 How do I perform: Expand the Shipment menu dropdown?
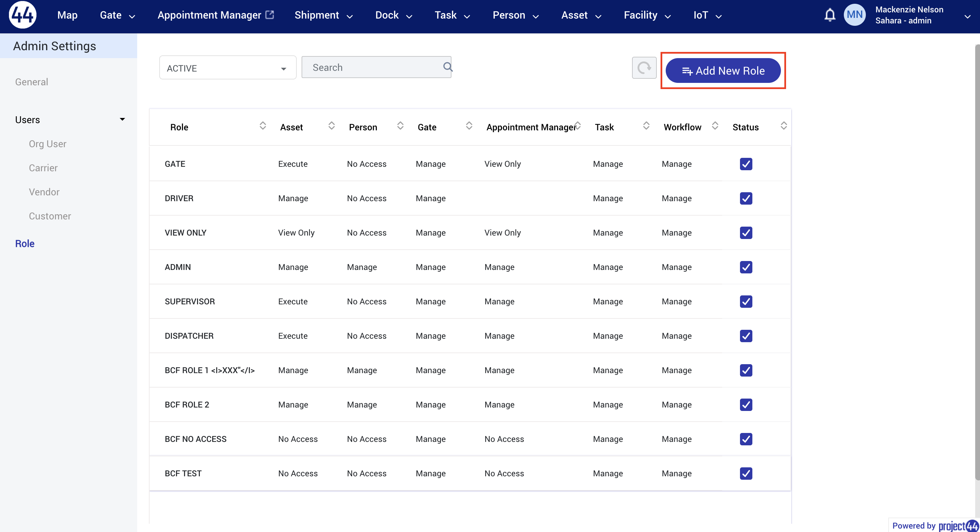[350, 17]
